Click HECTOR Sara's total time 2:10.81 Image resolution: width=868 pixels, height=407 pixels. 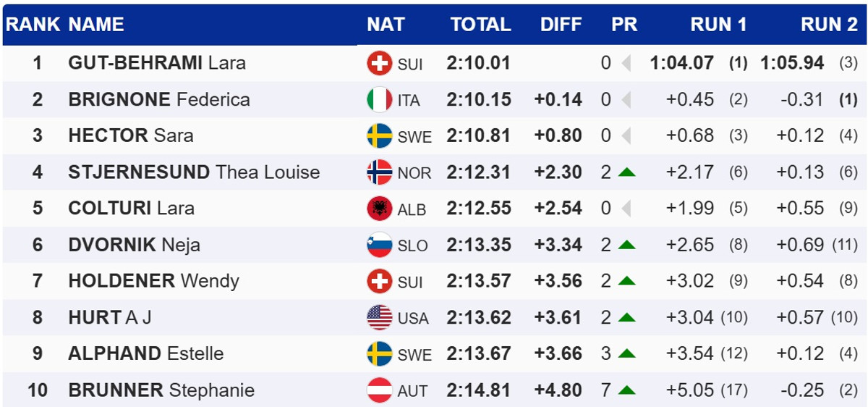[478, 136]
